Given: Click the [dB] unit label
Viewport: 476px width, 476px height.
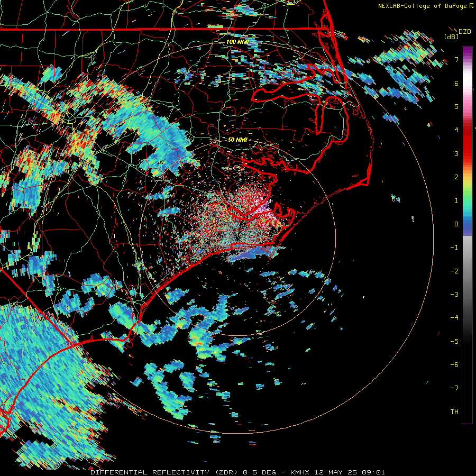Looking at the screenshot, I should point(451,36).
